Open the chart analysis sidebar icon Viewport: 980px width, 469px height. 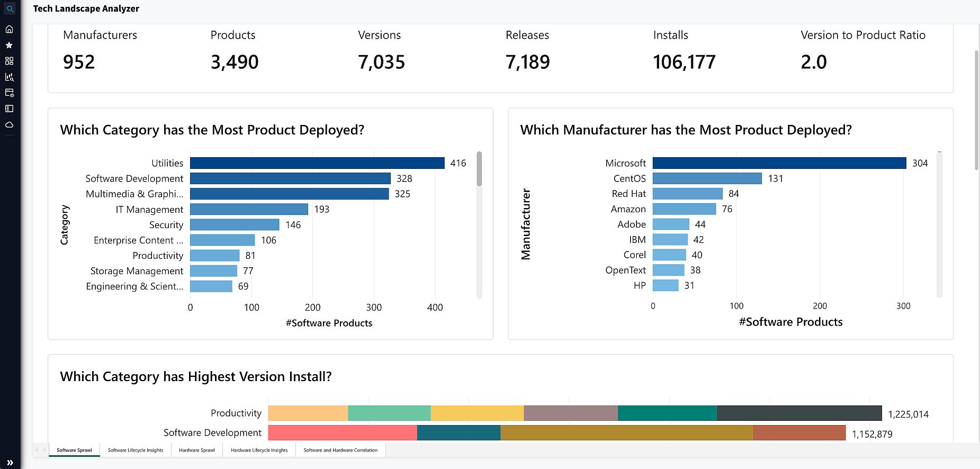[x=10, y=77]
